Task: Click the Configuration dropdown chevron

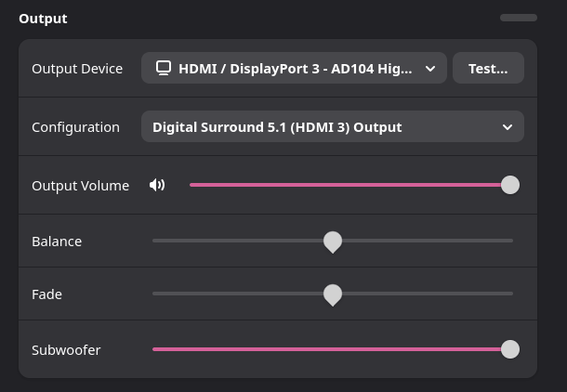Action: pos(508,127)
